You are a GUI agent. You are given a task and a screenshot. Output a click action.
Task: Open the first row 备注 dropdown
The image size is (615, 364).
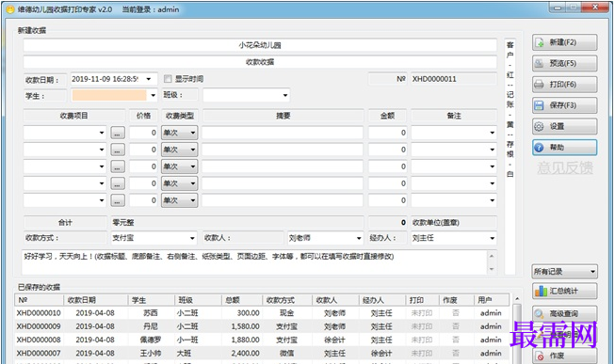tap(492, 133)
